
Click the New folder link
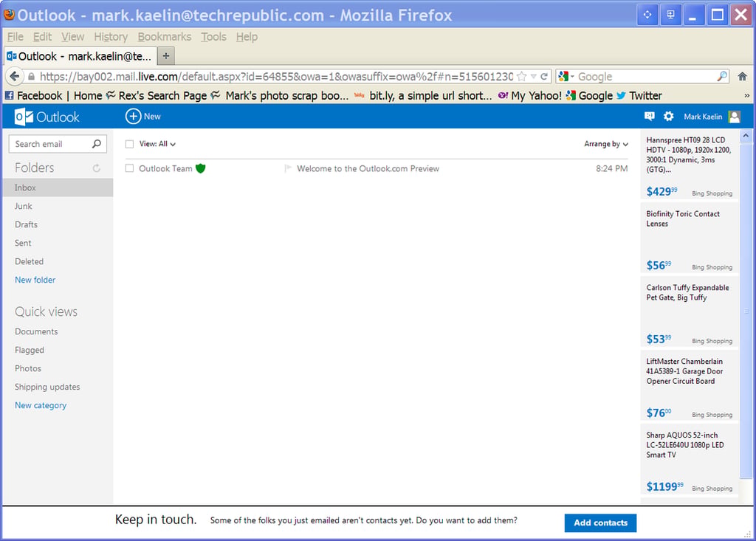tap(35, 280)
